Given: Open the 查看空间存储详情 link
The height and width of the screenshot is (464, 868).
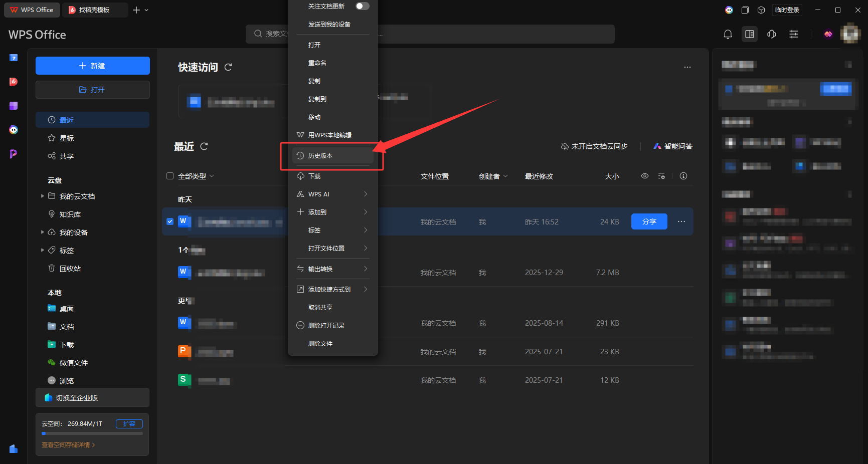Looking at the screenshot, I should 68,445.
